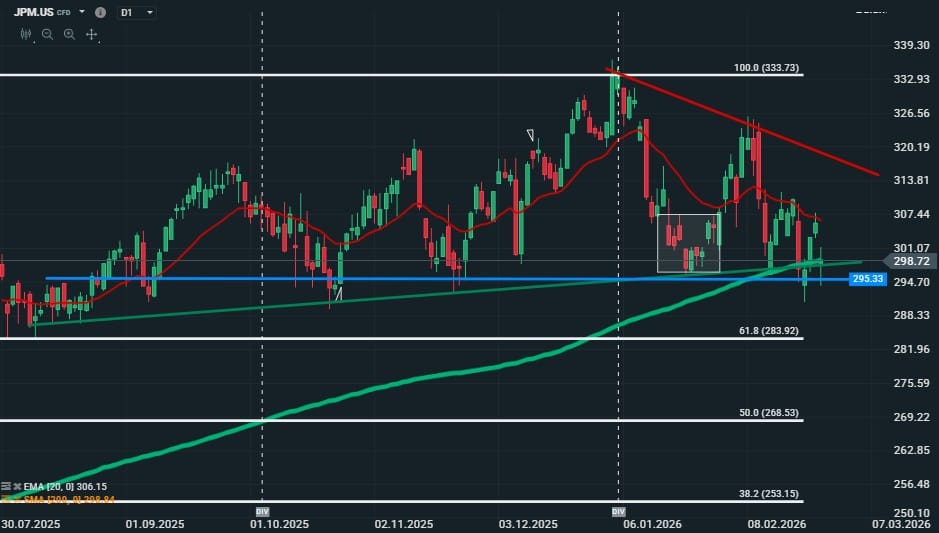The image size is (939, 533).
Task: Click the DIV marker near 01.10.2025
Action: (x=261, y=511)
